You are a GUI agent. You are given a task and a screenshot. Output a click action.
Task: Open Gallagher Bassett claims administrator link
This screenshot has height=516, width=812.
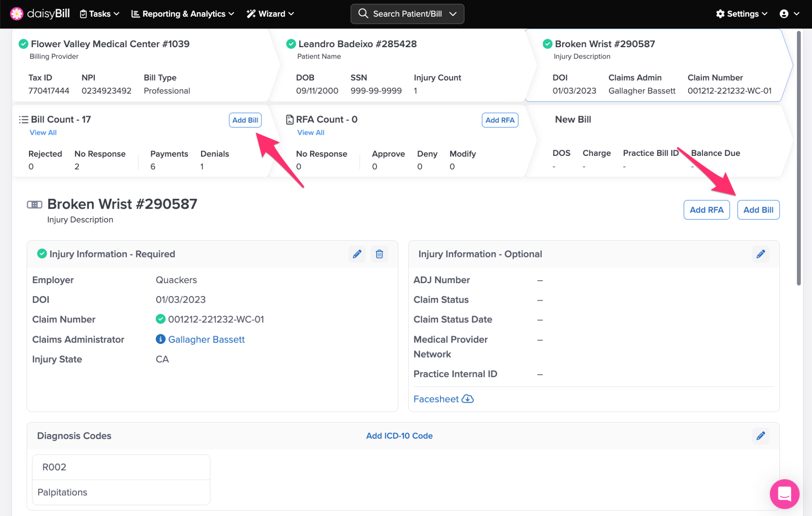point(206,340)
